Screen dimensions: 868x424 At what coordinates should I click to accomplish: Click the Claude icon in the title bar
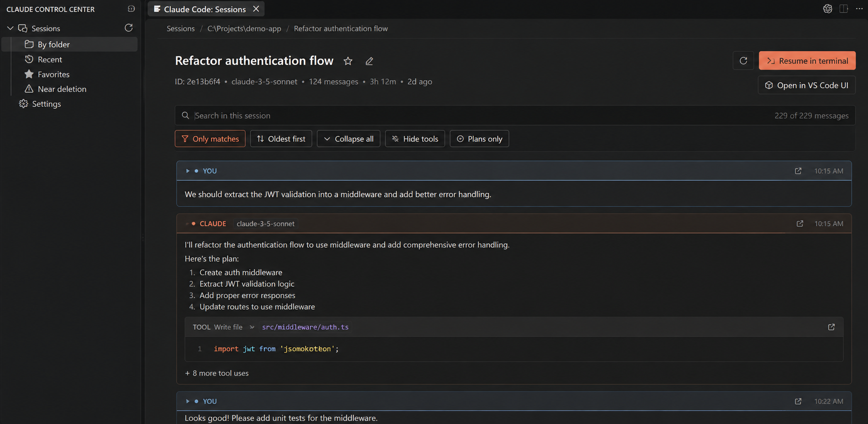828,9
